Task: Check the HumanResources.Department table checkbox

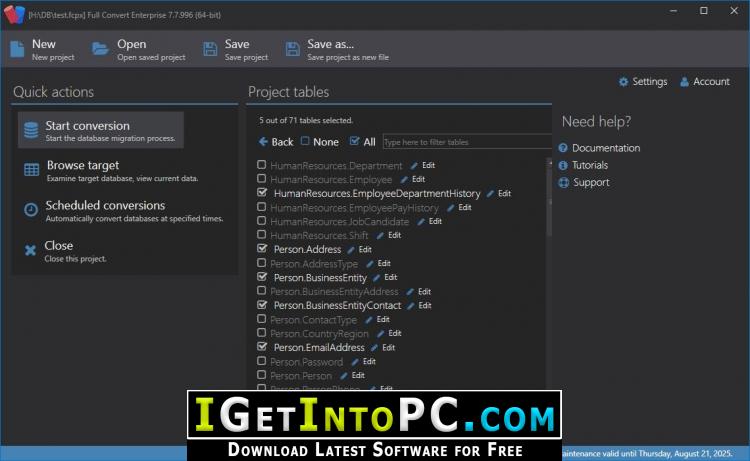Action: coord(261,165)
